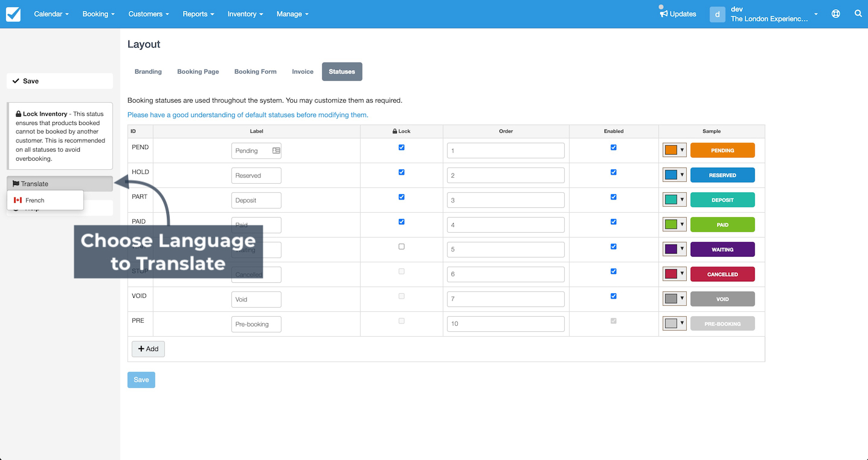This screenshot has height=460, width=868.
Task: Click the Lock column header
Action: pos(402,131)
